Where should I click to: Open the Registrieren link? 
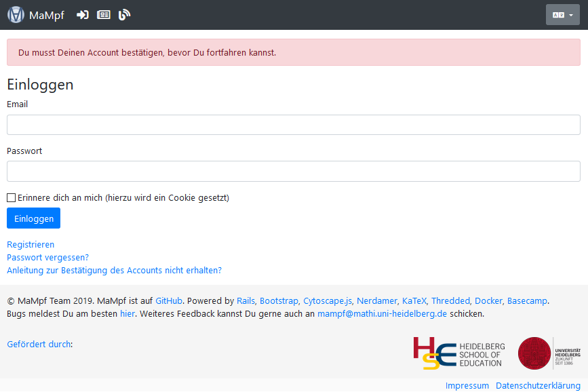pos(31,245)
